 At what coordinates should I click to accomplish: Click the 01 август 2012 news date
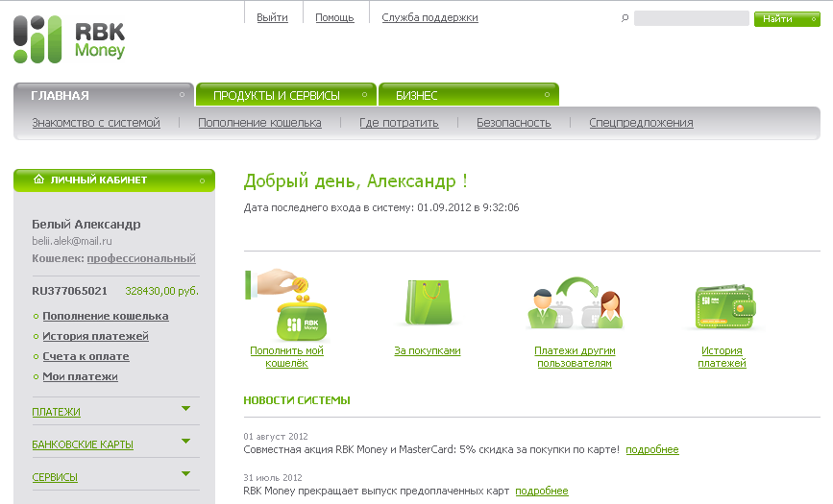click(276, 437)
